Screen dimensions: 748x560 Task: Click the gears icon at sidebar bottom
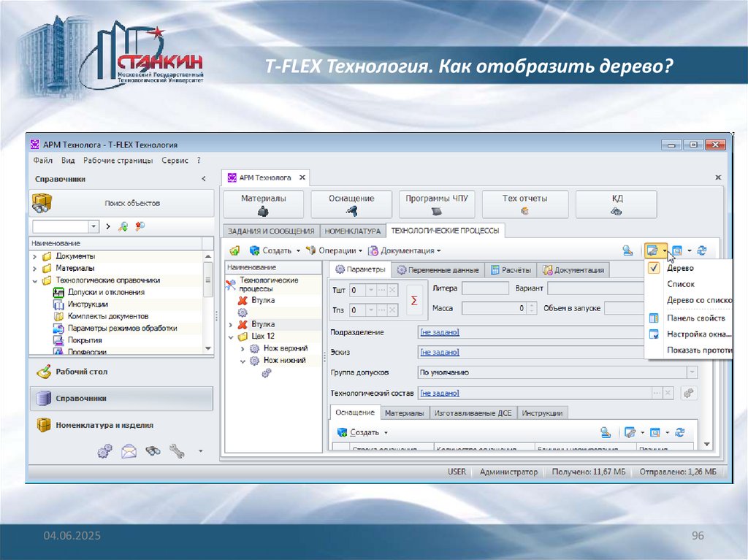click(105, 450)
